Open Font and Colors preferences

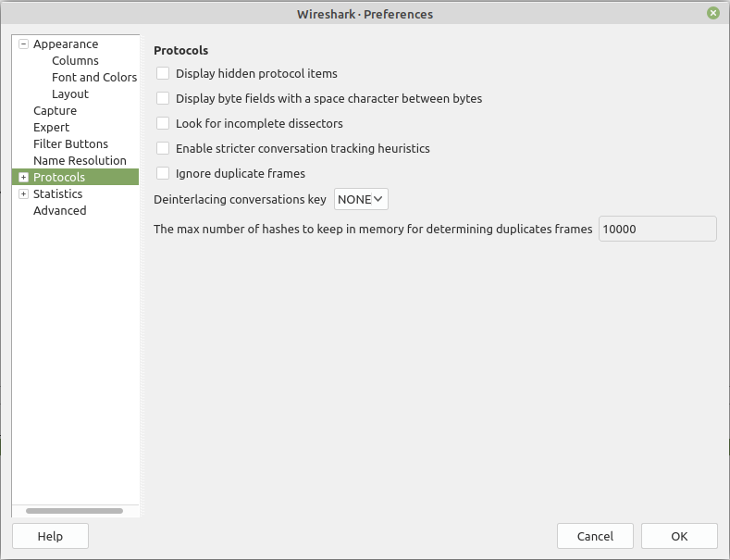pos(93,78)
